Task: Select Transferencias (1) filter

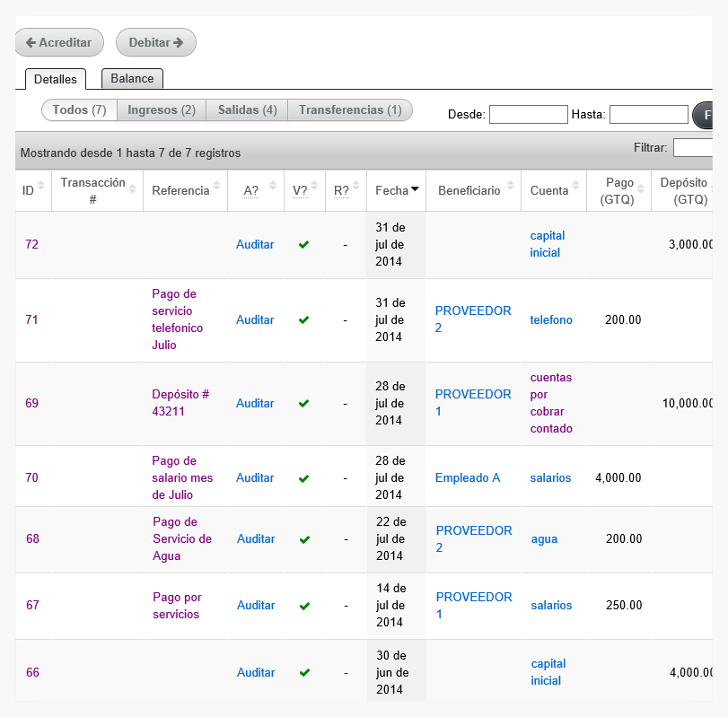Action: click(350, 110)
